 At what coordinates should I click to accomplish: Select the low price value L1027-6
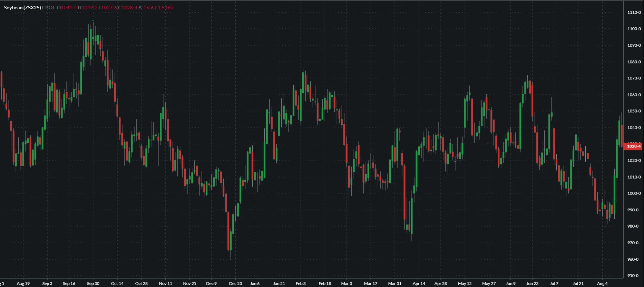click(x=108, y=8)
